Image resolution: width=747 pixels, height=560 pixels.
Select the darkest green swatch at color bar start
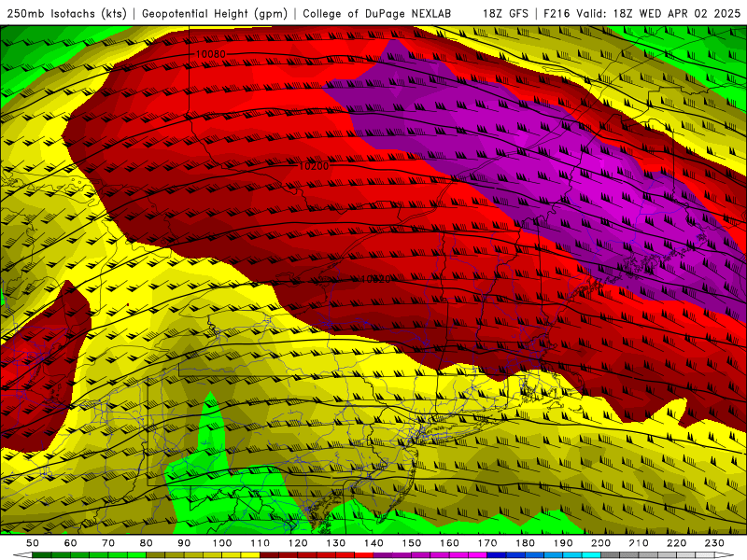(x=41, y=555)
